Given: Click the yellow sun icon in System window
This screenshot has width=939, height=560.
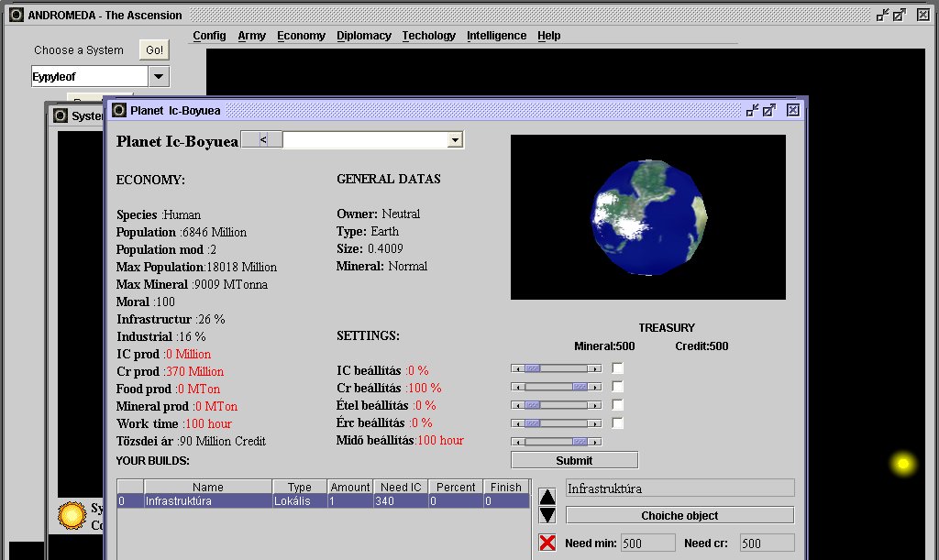Looking at the screenshot, I should pyautogui.click(x=71, y=515).
